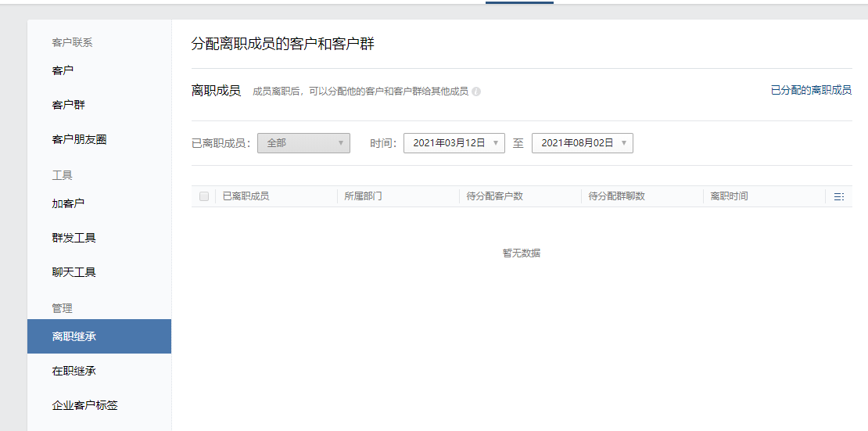This screenshot has width=868, height=431.
Task: Open 企业客户标签 in the sidebar
Action: pyautogui.click(x=84, y=405)
